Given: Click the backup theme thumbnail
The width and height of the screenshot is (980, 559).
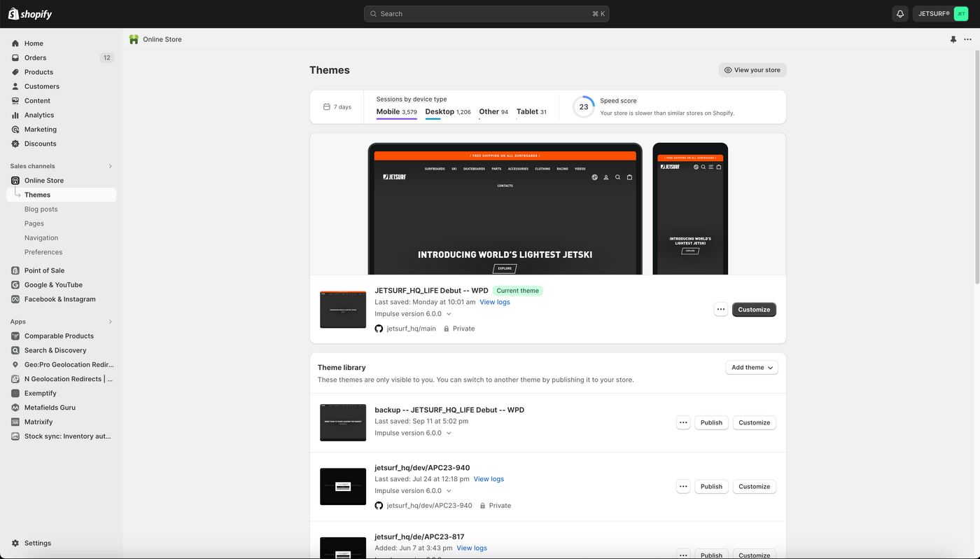Looking at the screenshot, I should (x=343, y=422).
